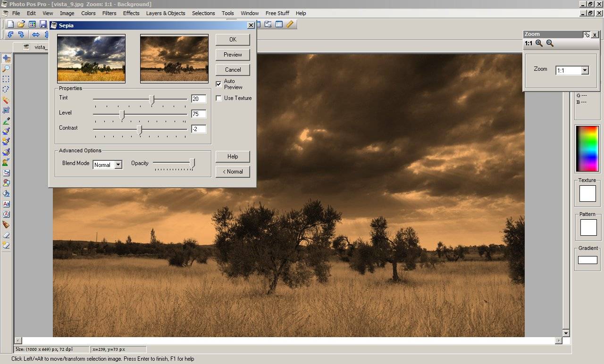604x364 pixels.
Task: Expand the Zoom level combo box
Action: (x=585, y=71)
